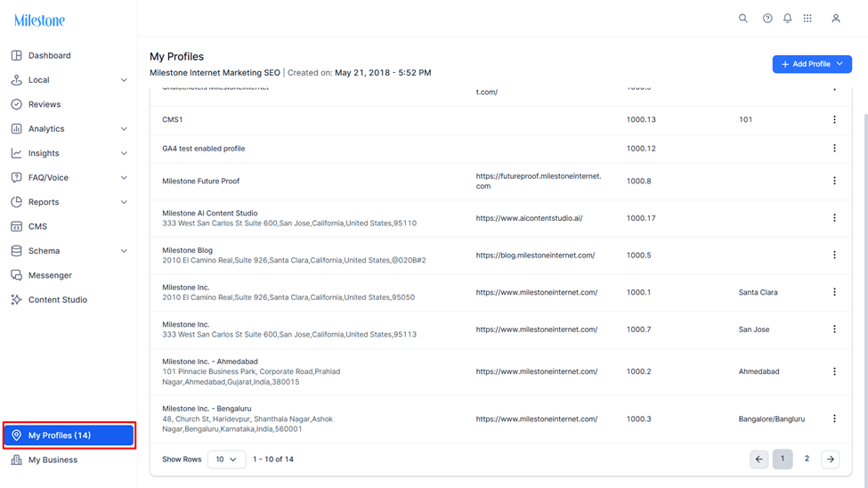Expand the Local menu chevron
Viewport: 868px width, 488px height.
pos(124,80)
